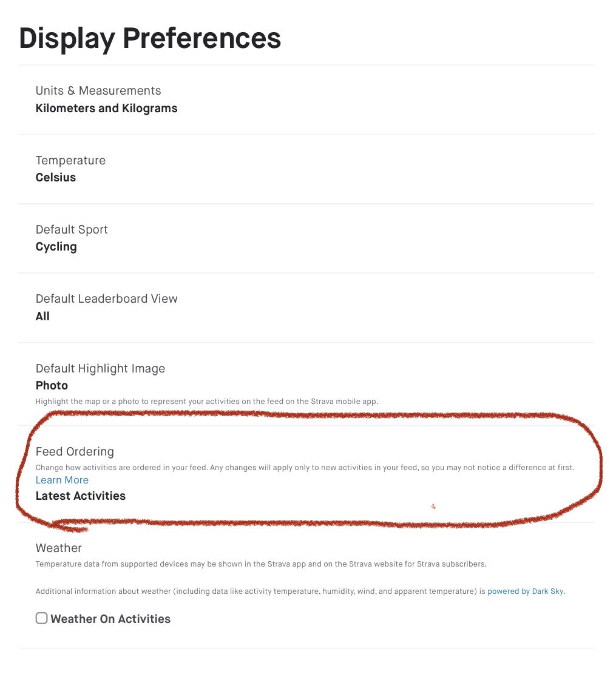
Task: Click the Temperature setting label
Action: click(70, 160)
